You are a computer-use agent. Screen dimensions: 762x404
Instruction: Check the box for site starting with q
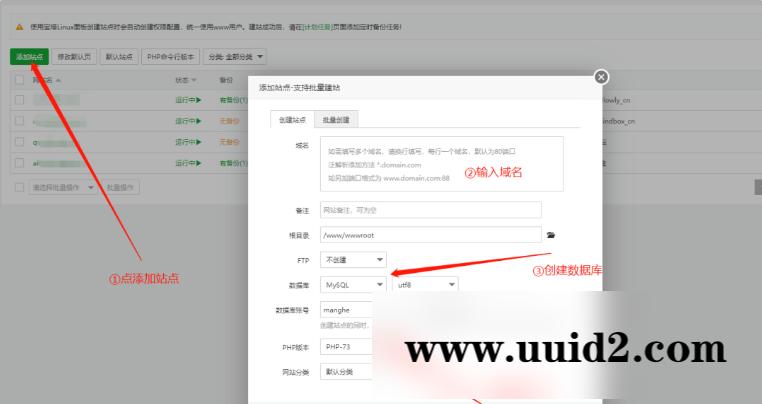[x=19, y=142]
